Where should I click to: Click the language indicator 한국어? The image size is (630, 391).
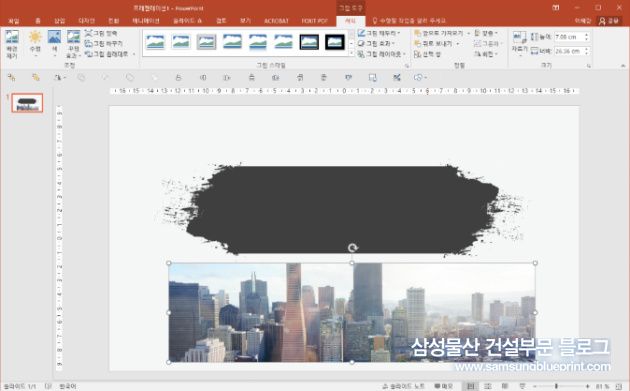coord(68,386)
